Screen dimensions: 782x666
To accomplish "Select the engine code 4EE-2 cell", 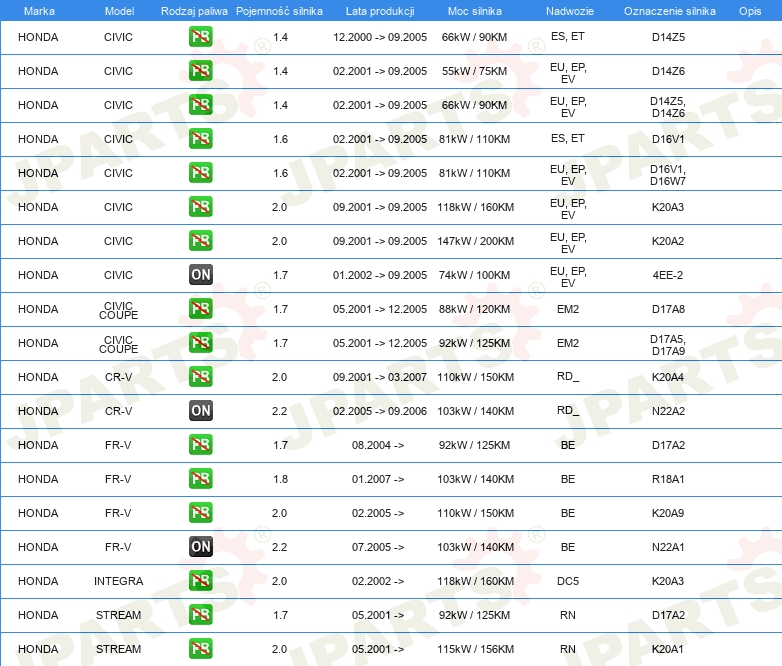I will click(668, 275).
